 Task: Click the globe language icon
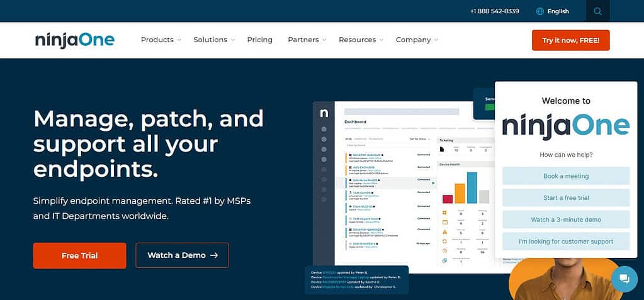540,11
